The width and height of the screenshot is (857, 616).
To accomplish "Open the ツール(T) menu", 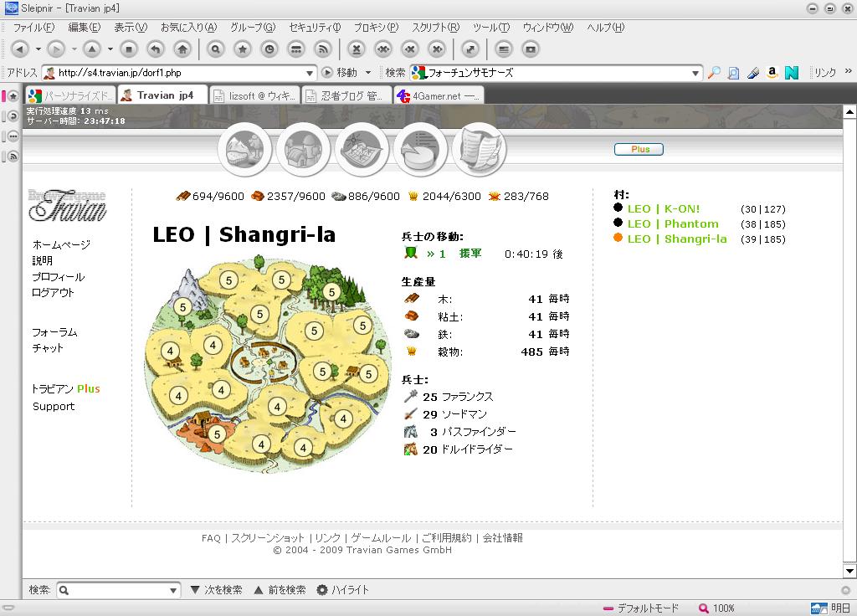I will pyautogui.click(x=491, y=28).
